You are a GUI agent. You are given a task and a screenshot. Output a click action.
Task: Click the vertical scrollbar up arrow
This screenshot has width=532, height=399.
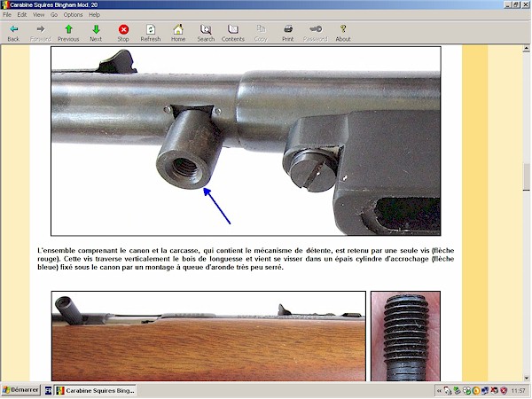(x=526, y=49)
